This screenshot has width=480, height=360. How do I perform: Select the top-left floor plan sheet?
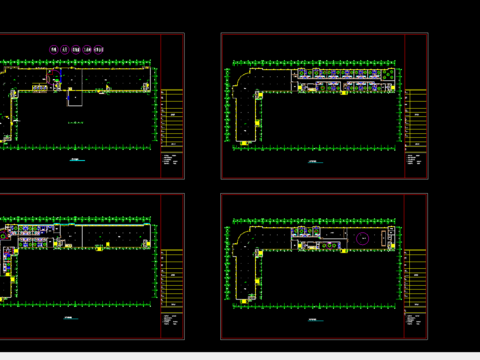pos(92,106)
